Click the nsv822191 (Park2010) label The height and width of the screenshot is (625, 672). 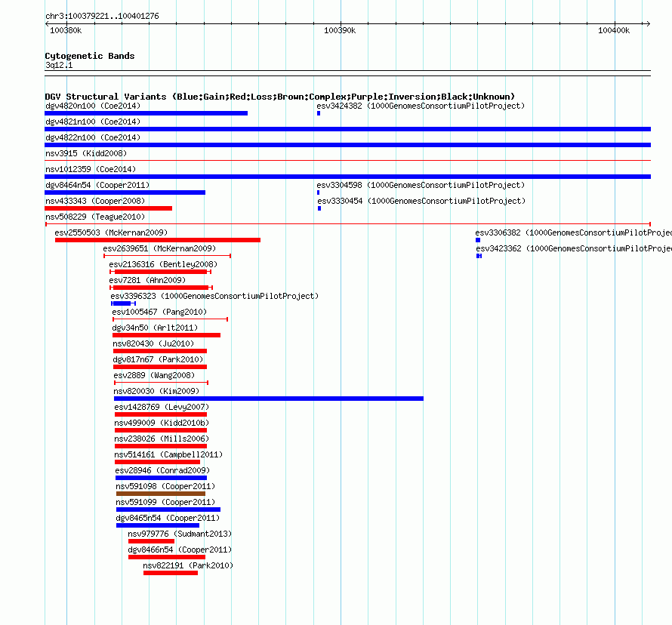click(x=188, y=565)
